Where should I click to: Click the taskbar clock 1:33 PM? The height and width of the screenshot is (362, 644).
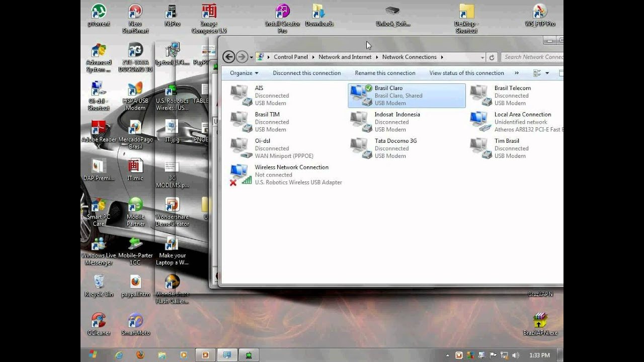[x=539, y=355]
